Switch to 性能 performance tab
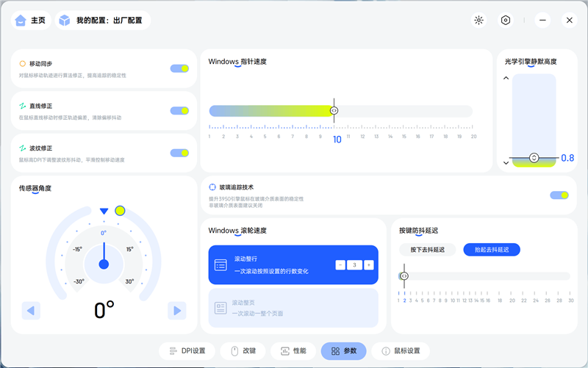This screenshot has width=588, height=368. [293, 351]
